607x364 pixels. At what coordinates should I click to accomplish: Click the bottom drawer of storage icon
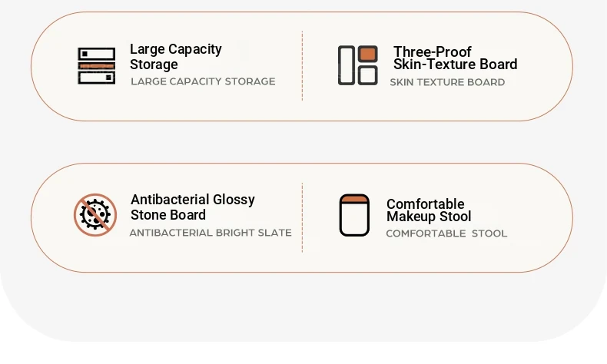click(x=96, y=78)
